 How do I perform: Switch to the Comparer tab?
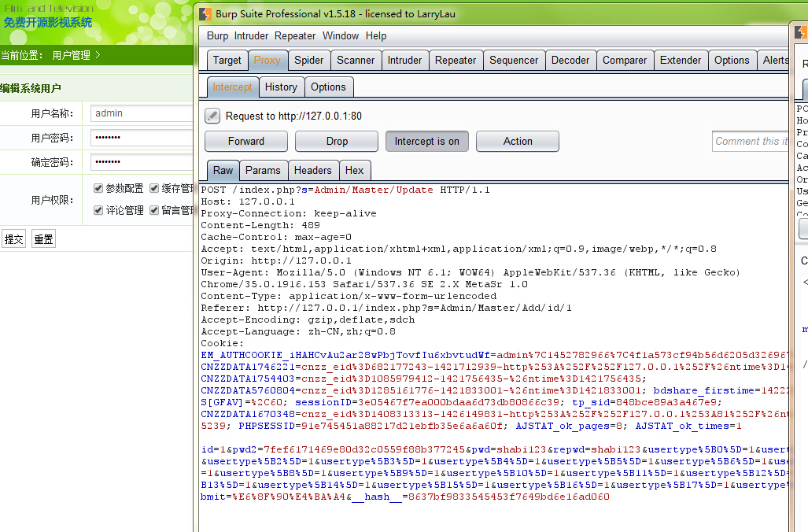tap(625, 61)
